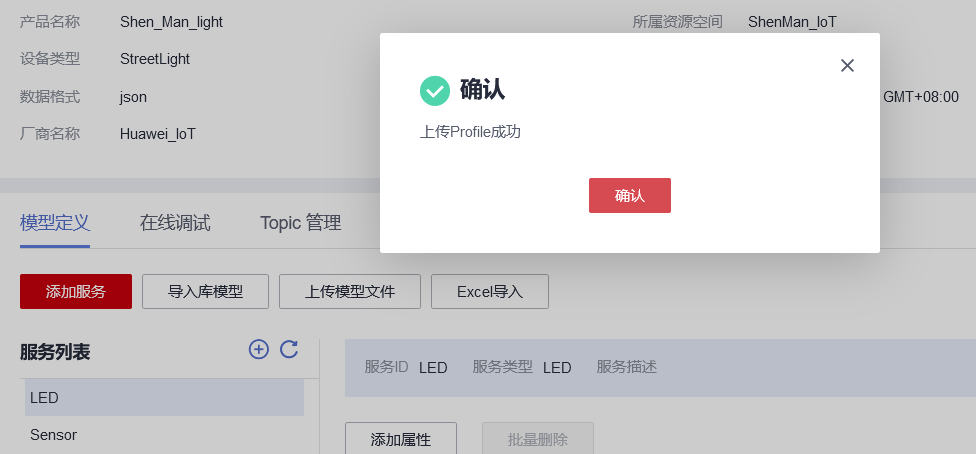The width and height of the screenshot is (976, 454).
Task: Close the confirmation dialog with the X icon
Action: 847,66
